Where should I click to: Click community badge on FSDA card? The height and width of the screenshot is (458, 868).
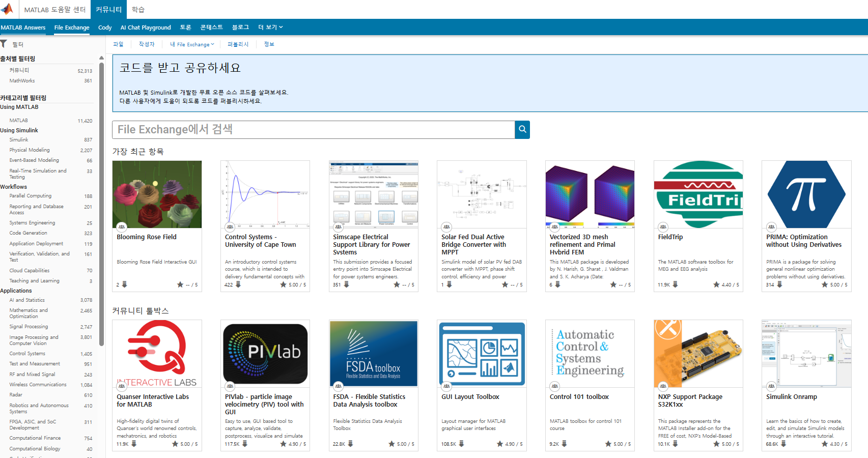point(338,387)
